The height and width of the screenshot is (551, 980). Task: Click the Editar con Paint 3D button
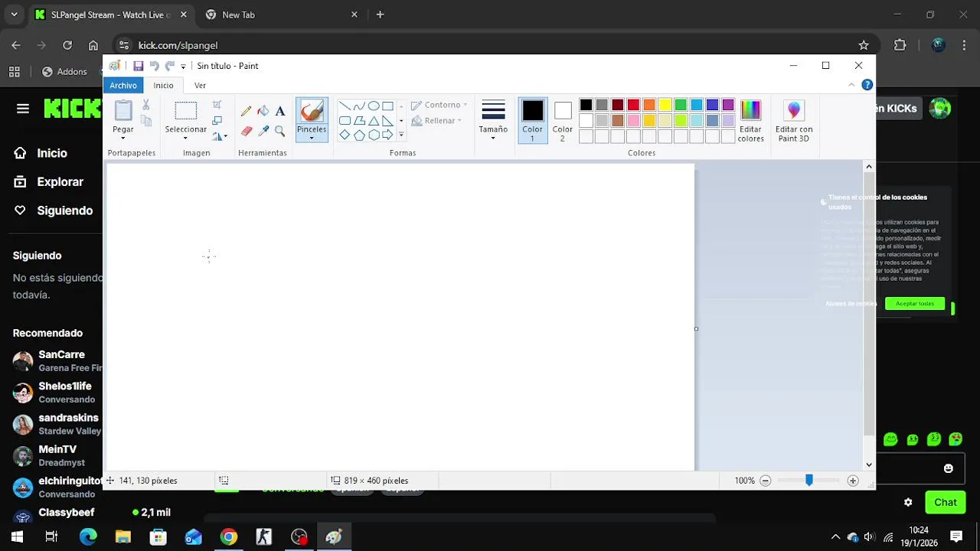[794, 121]
